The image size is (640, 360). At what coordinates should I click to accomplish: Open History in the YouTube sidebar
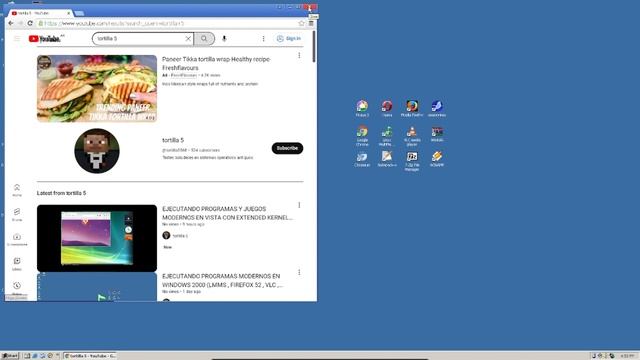(17, 288)
